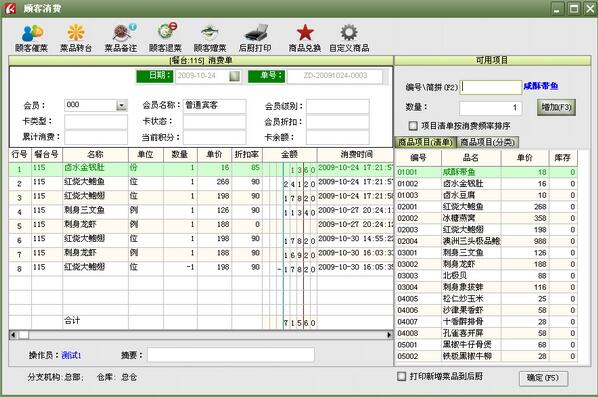This screenshot has width=598, height=397.
Task: Open the 日期 calendar picker button
Action: point(235,76)
